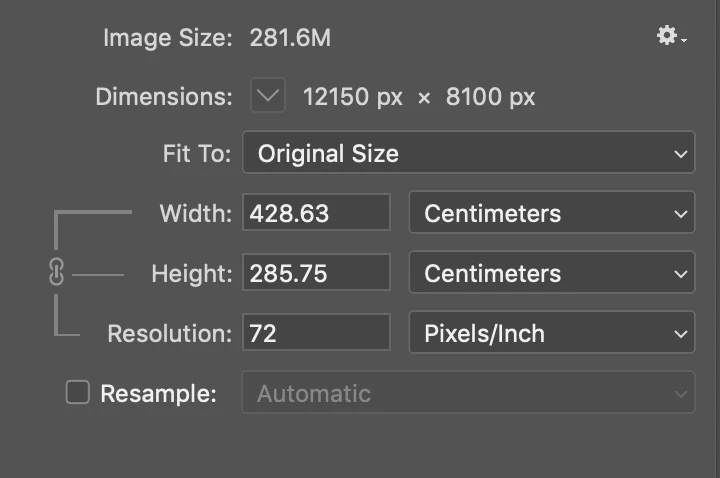Toggle the constrain proportions chain link
The image size is (720, 478).
56,272
